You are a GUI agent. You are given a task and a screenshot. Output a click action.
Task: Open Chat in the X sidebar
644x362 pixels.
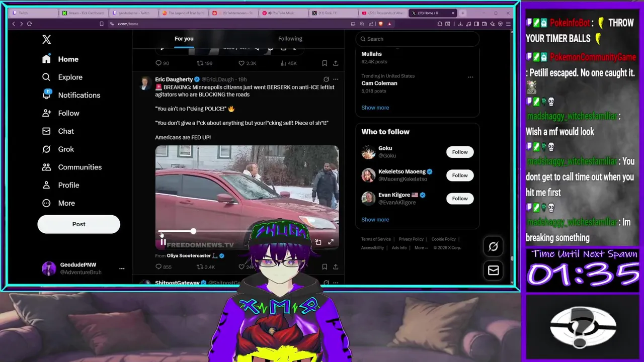(x=58, y=131)
